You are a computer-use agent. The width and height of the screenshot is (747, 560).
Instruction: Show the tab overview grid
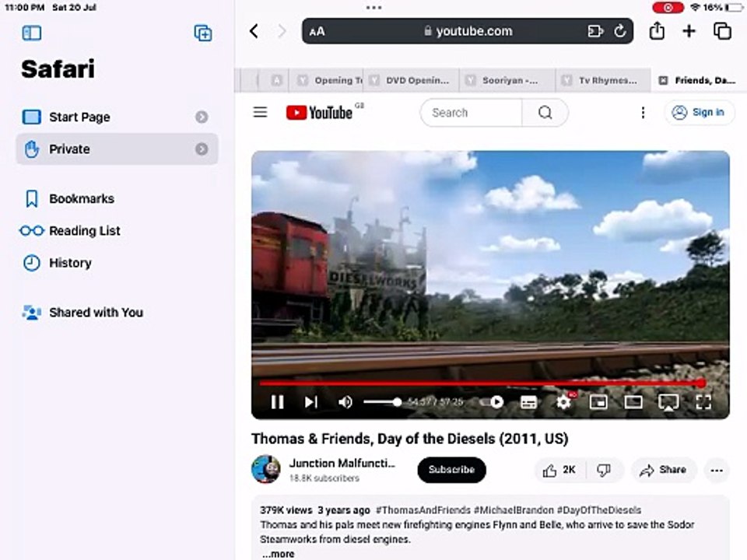tap(722, 31)
